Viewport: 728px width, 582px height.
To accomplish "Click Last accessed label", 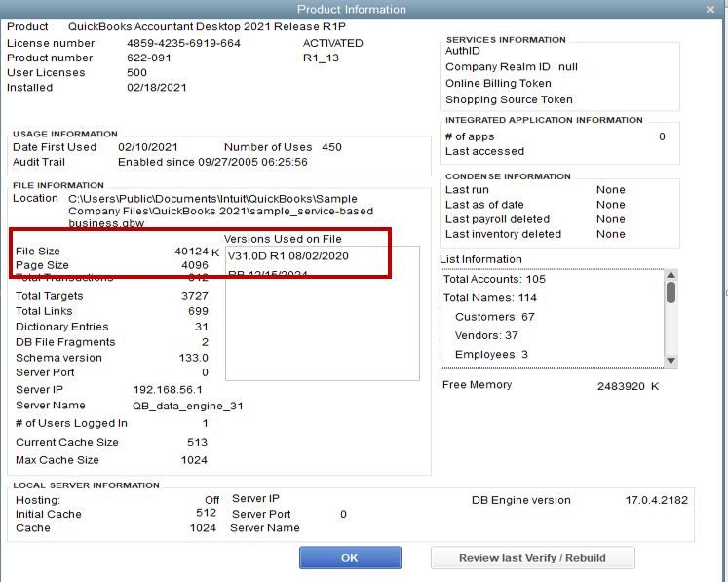I will pyautogui.click(x=484, y=151).
